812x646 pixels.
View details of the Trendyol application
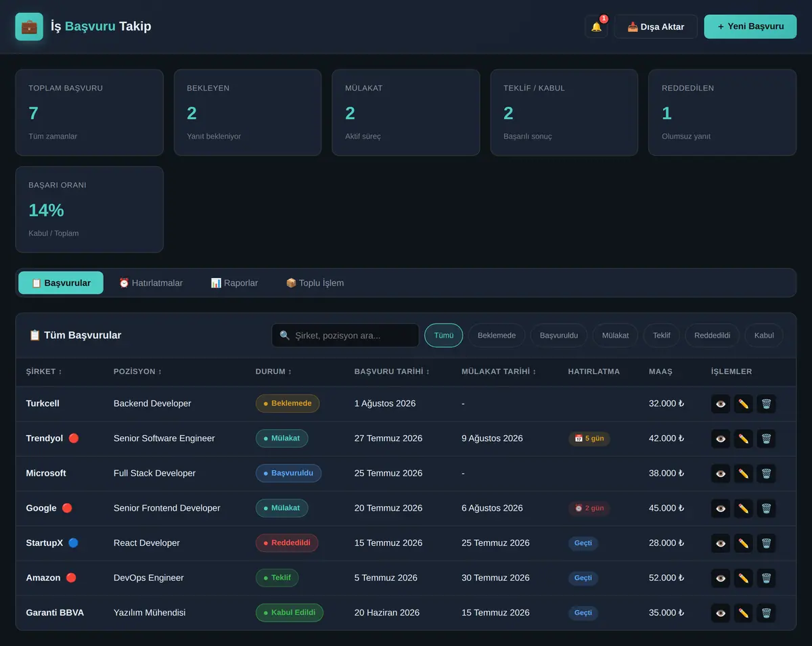[x=721, y=438]
